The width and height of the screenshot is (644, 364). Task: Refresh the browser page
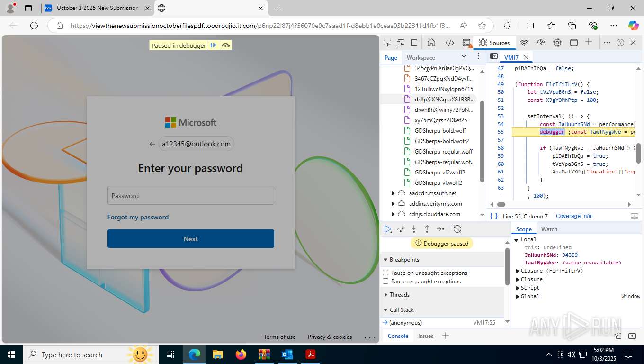[34, 26]
